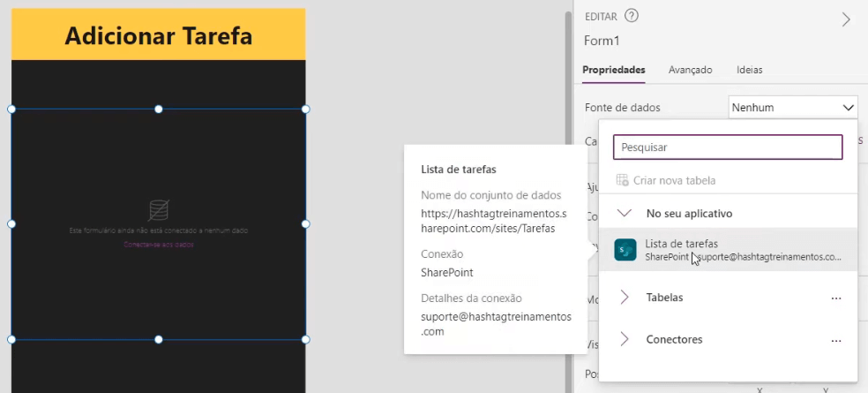This screenshot has width=868, height=393.
Task: Click the Form1 control name
Action: click(602, 41)
